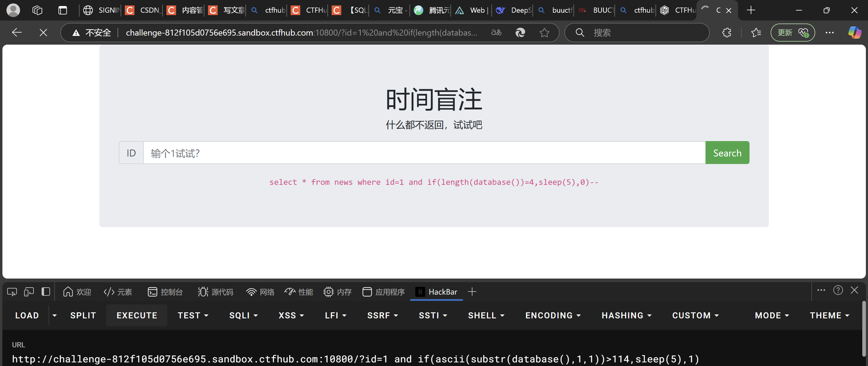
Task: Switch to the 控制台 console tab
Action: click(x=165, y=292)
